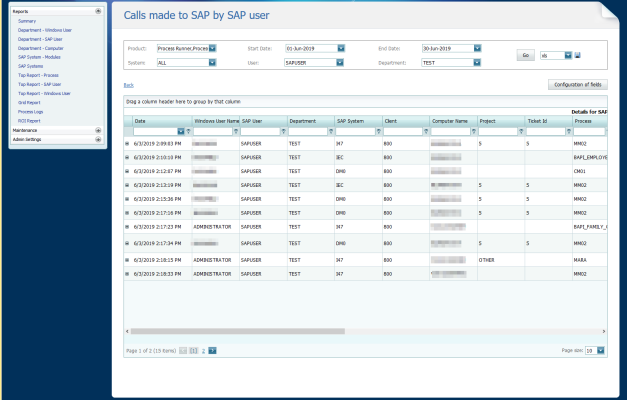Expand the 6/3/2019 2:18:33 PM row
The width and height of the screenshot is (627, 400).
[127, 274]
